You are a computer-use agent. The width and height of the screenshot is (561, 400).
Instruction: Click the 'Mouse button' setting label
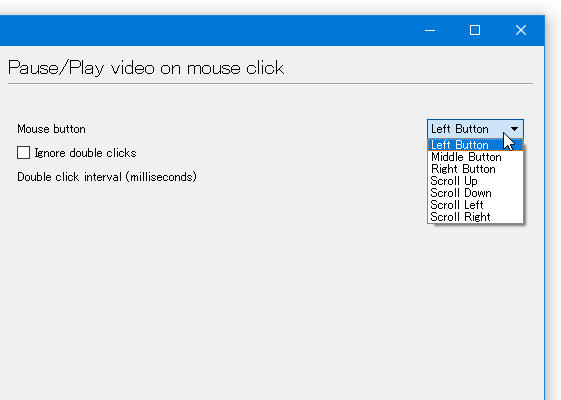tap(52, 129)
